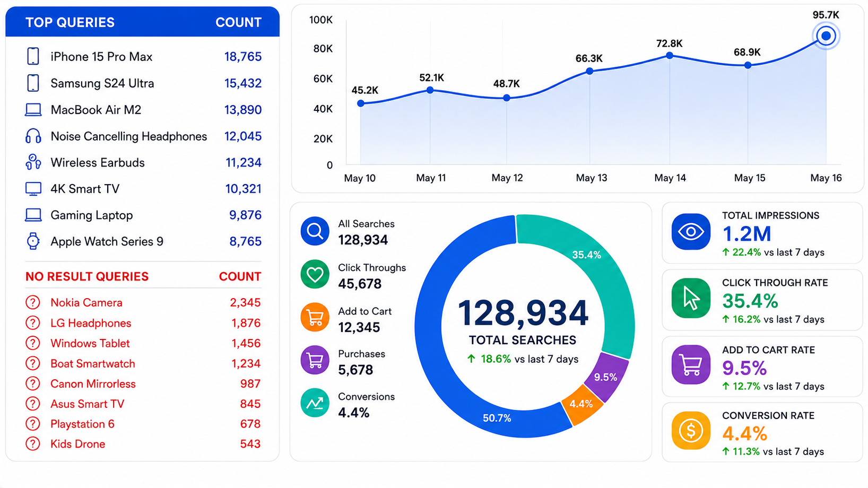This screenshot has height=488, width=868.
Task: Click the laptop icon beside Gaming Laptop
Action: (x=33, y=215)
